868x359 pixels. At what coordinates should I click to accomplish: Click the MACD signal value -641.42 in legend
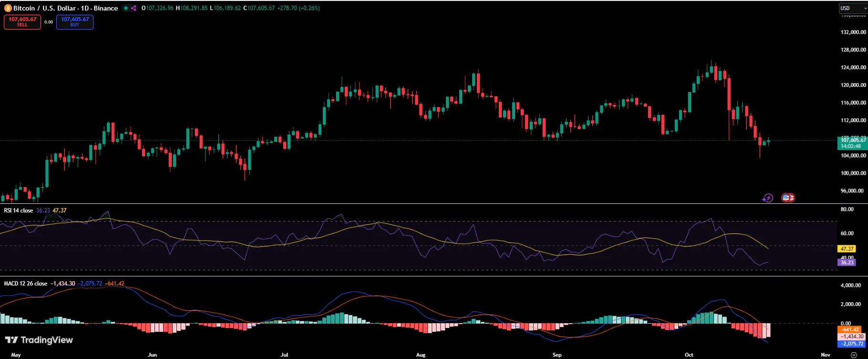tap(115, 284)
